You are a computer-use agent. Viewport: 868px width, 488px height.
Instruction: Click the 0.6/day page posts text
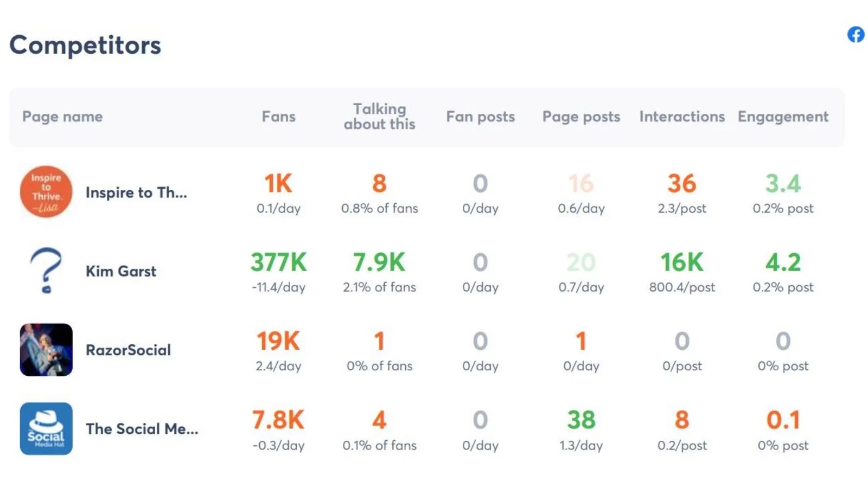pyautogui.click(x=581, y=208)
